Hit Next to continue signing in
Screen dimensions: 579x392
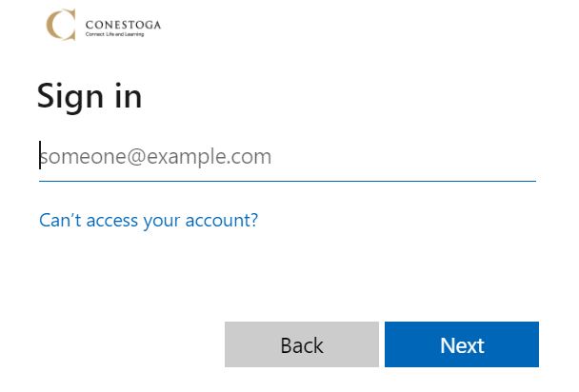coord(462,344)
